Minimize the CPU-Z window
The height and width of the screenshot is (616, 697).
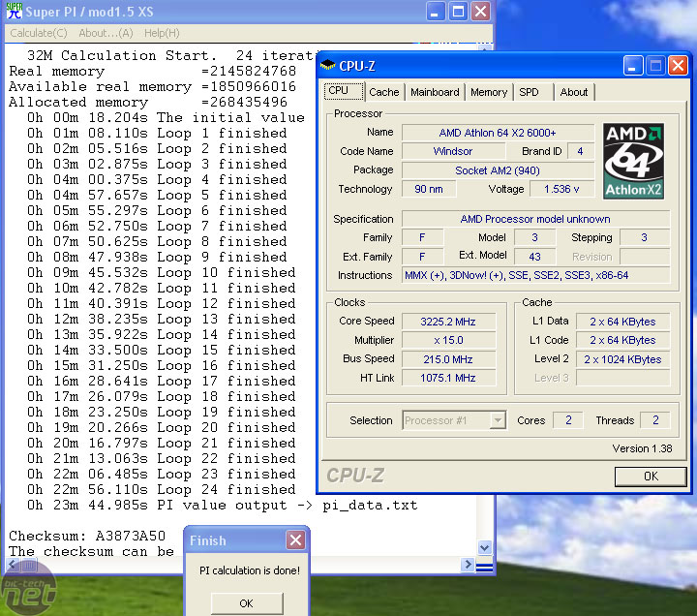pyautogui.click(x=632, y=66)
